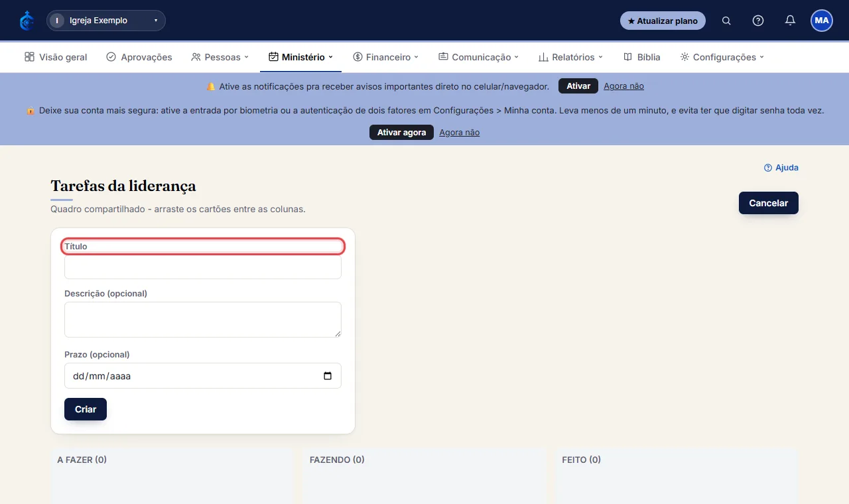
Task: Expand the Financeiro menu
Action: [x=385, y=57]
